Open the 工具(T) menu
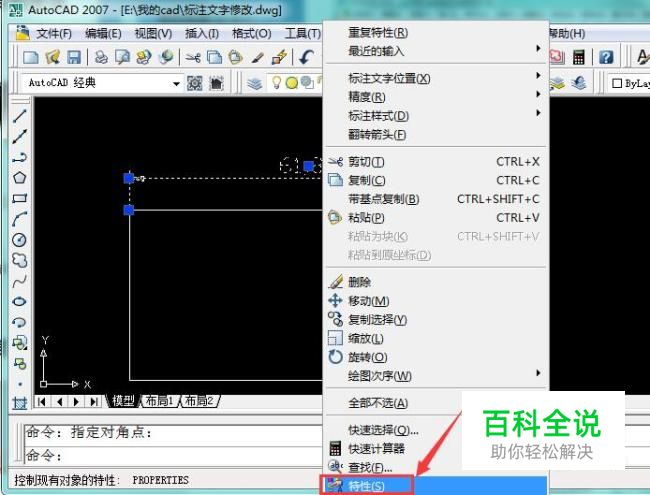The width and height of the screenshot is (650, 495). (x=303, y=33)
